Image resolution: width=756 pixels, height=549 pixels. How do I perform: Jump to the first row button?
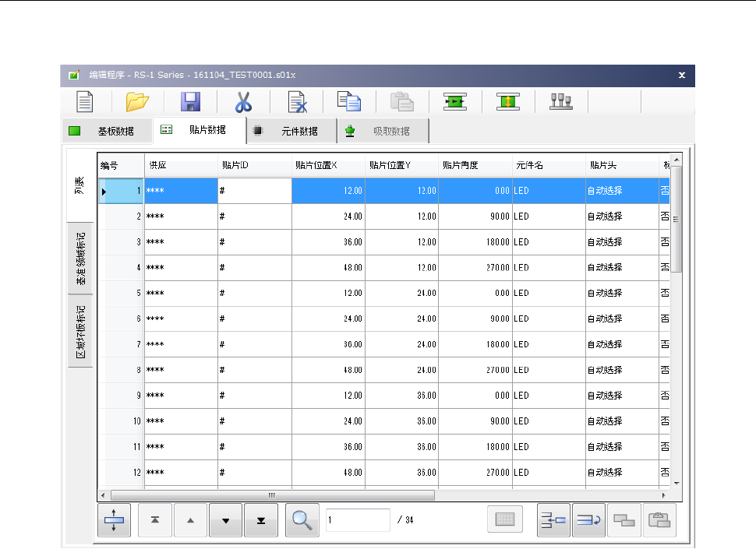coord(155,521)
